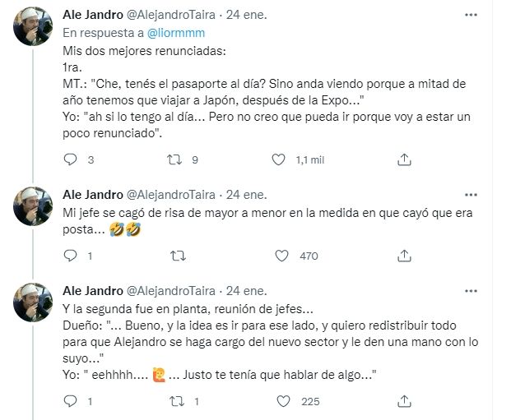This screenshot has width=511, height=420.
Task: Click the avatar photo on the first tweet
Action: point(34,30)
